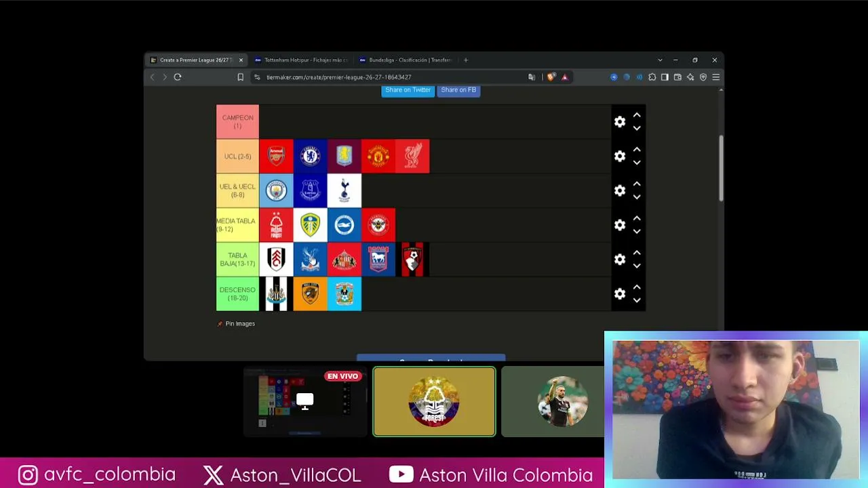The width and height of the screenshot is (868, 488).
Task: Switch to the Create a Premier League 26/27 tab
Action: tap(196, 60)
